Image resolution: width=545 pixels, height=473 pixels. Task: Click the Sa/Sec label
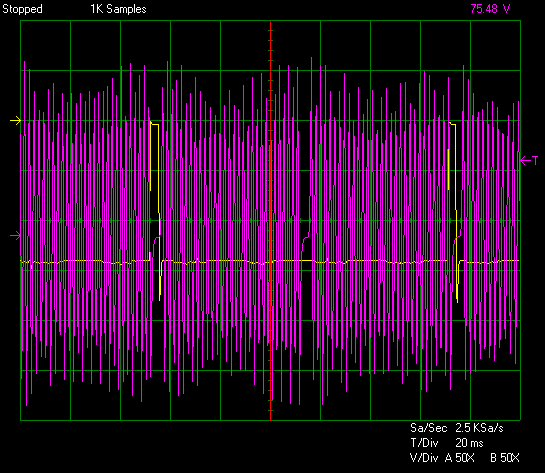[x=429, y=428]
